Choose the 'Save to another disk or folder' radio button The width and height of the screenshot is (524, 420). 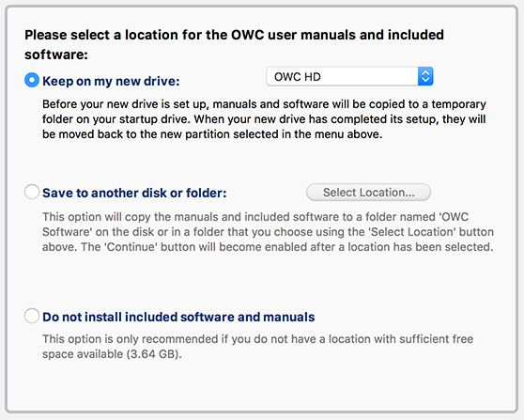[32, 192]
